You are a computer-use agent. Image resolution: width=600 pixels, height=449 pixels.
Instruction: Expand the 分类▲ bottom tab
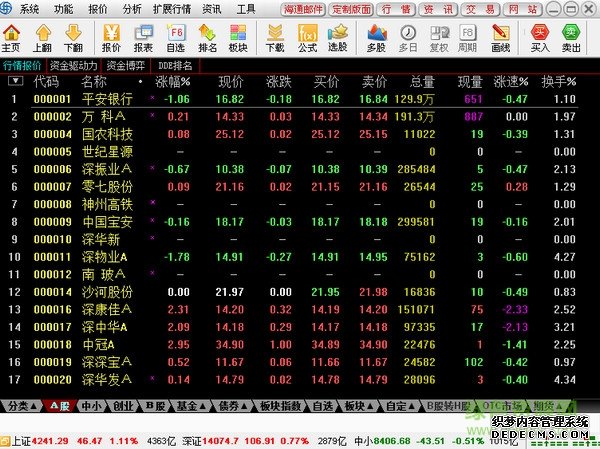click(x=23, y=406)
